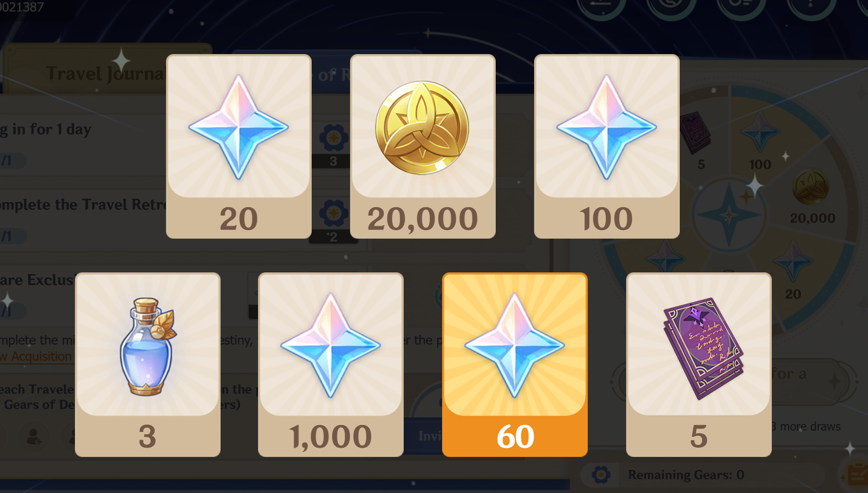Click the gear icon labeled 3
Image resolution: width=868 pixels, height=493 pixels.
tap(333, 138)
